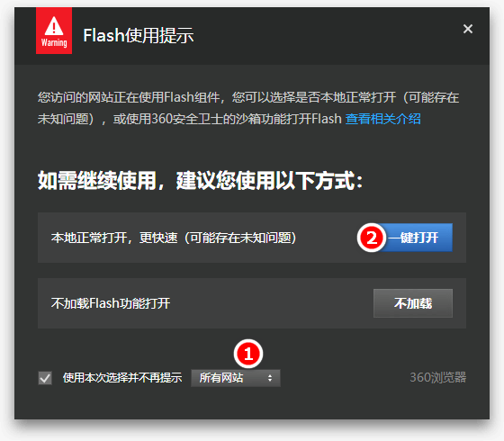Click the 使用本次选择并不再提示 label text
Screen dimensions: 504x441
(x=122, y=378)
